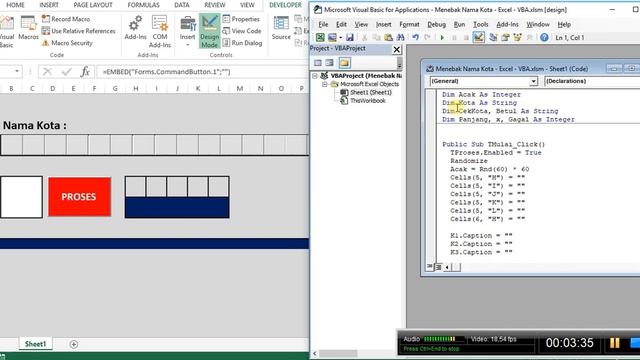Image resolution: width=640 pixels, height=360 pixels.
Task: Run macro with green play icon
Action: 442,38
